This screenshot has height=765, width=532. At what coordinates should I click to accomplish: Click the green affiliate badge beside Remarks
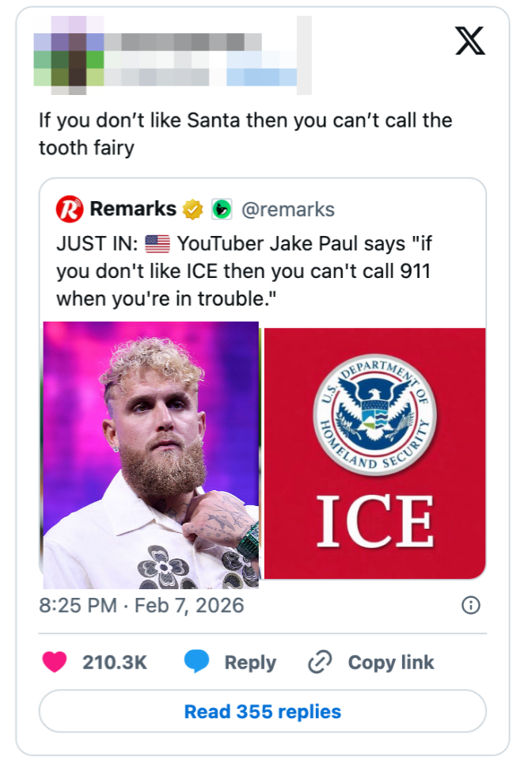point(219,210)
